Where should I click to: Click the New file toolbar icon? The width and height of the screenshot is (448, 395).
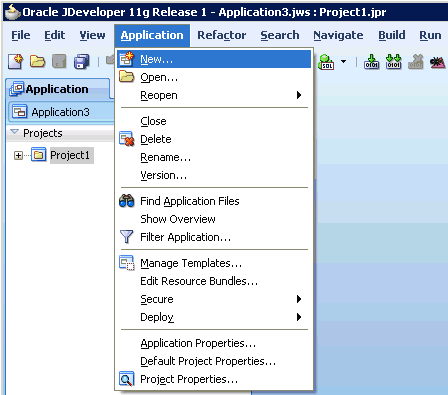click(x=15, y=62)
